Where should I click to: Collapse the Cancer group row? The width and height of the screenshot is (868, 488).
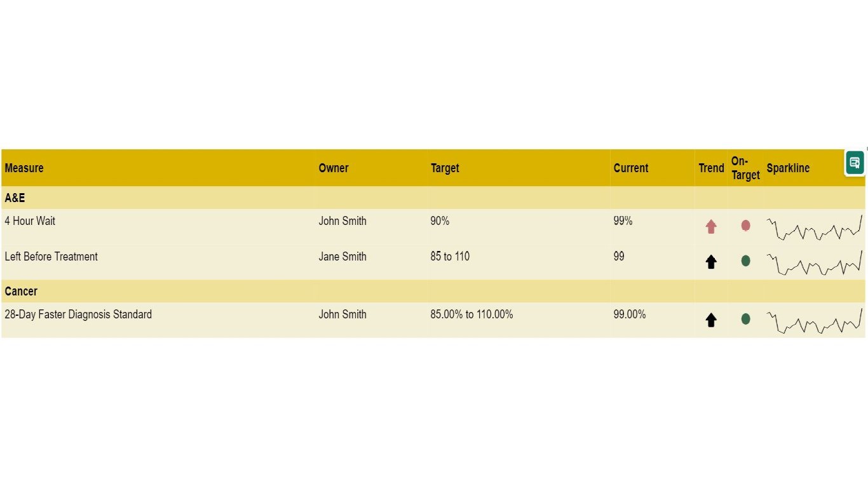point(21,291)
